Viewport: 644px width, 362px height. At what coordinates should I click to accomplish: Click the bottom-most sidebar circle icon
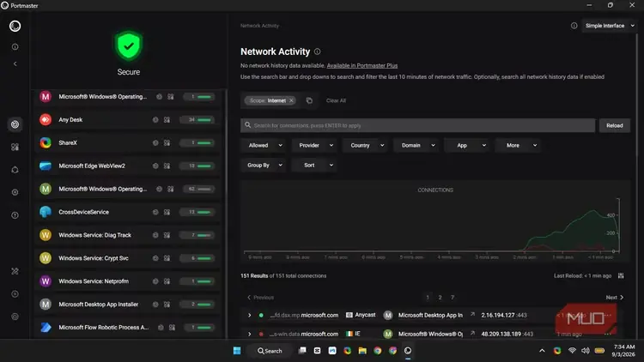pyautogui.click(x=15, y=317)
